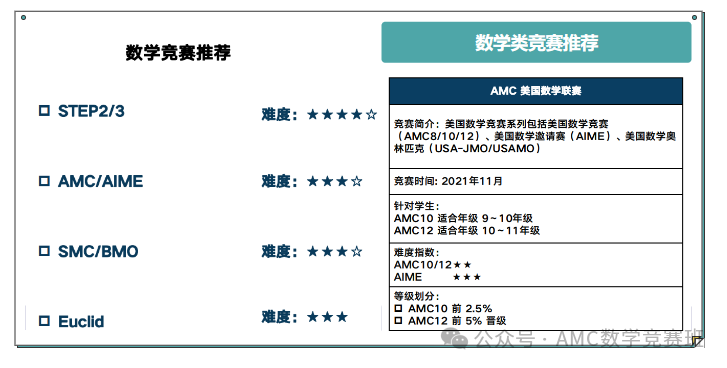
Task: Select the AMC 美国数学联赛 table header
Action: click(x=536, y=91)
